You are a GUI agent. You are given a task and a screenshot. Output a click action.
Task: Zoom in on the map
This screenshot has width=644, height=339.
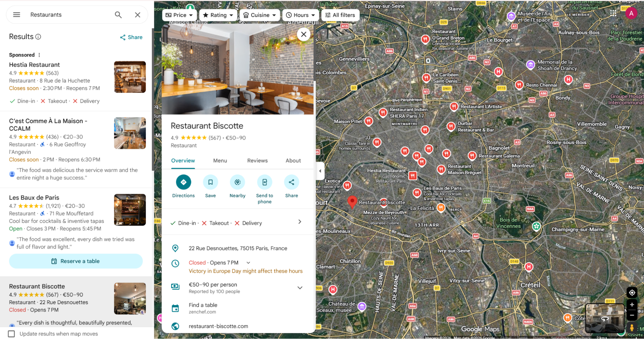pos(632,304)
